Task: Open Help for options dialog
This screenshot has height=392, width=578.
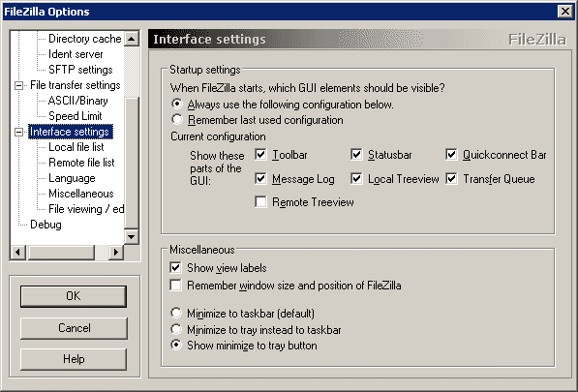Action: pos(74,359)
